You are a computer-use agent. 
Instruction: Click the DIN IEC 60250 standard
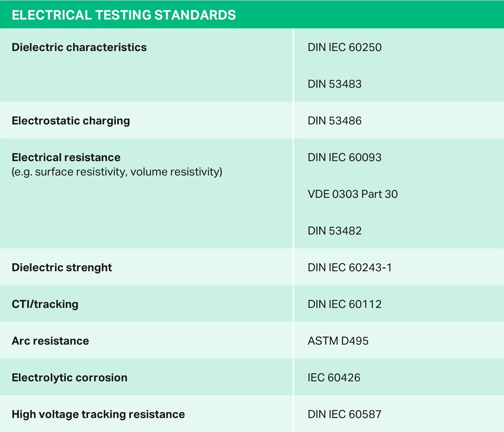click(344, 48)
